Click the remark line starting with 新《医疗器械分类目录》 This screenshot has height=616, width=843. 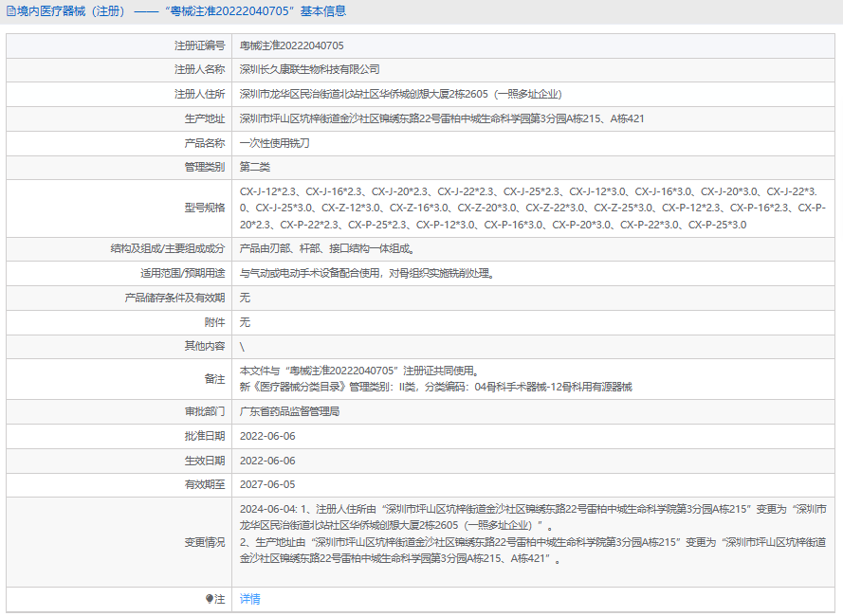click(x=436, y=387)
